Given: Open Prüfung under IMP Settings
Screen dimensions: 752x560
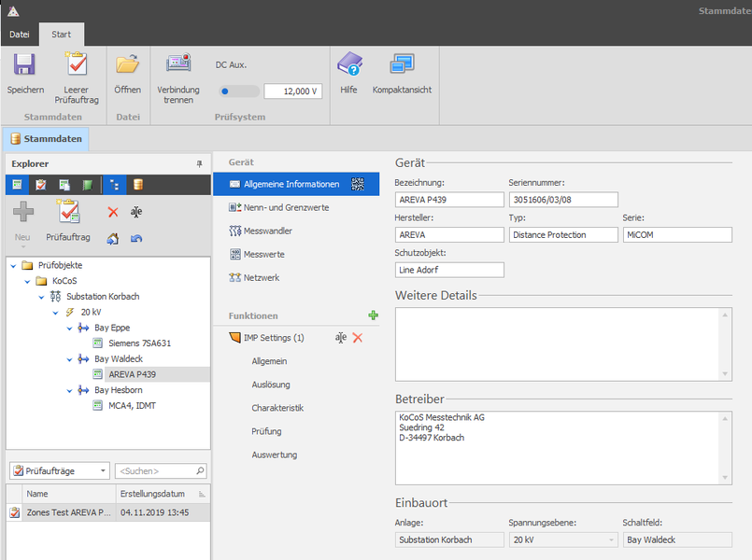Looking at the screenshot, I should (x=266, y=431).
